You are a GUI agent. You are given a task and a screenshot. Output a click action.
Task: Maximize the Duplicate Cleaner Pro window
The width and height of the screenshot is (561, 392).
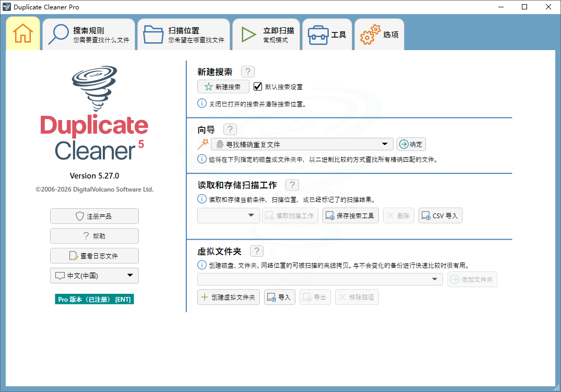(x=524, y=7)
